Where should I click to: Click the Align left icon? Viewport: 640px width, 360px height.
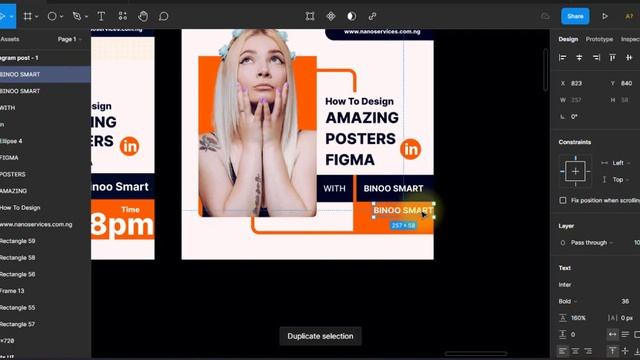pyautogui.click(x=562, y=58)
